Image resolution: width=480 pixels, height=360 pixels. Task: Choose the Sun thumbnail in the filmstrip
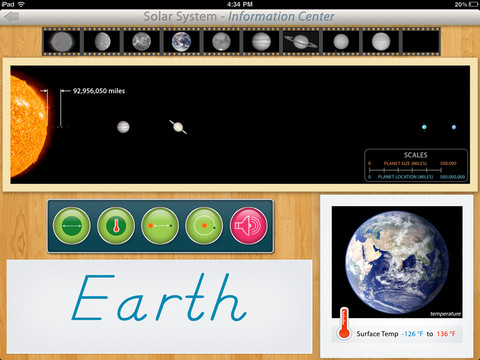click(62, 42)
